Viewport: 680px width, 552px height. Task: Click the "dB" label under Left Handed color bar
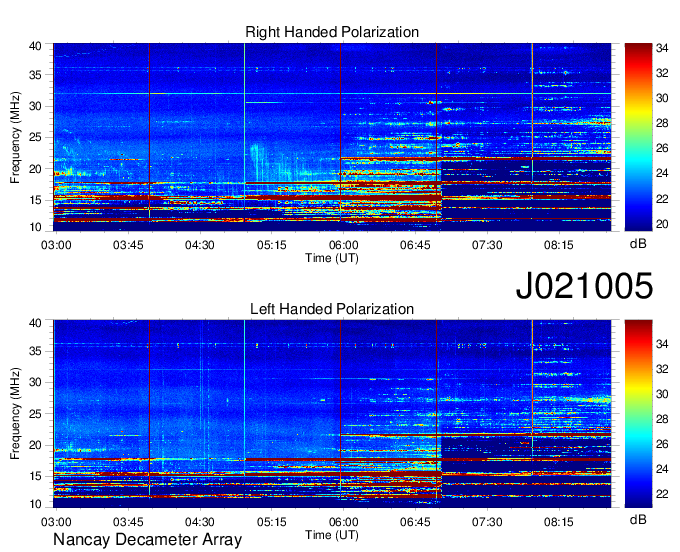[x=638, y=519]
